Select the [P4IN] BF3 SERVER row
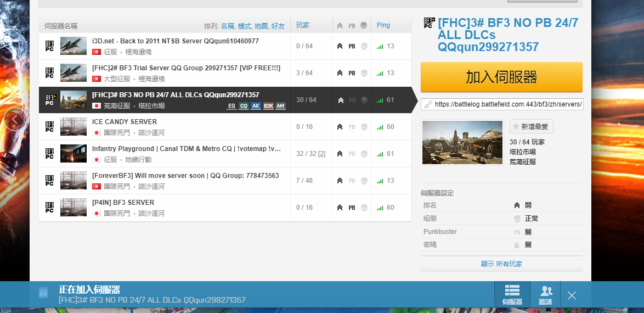Viewport: 644px width, 313px height. click(225, 208)
